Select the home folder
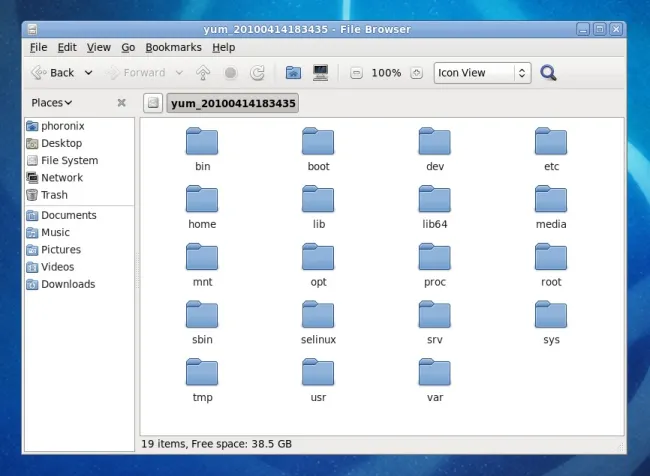The image size is (650, 476). (202, 207)
